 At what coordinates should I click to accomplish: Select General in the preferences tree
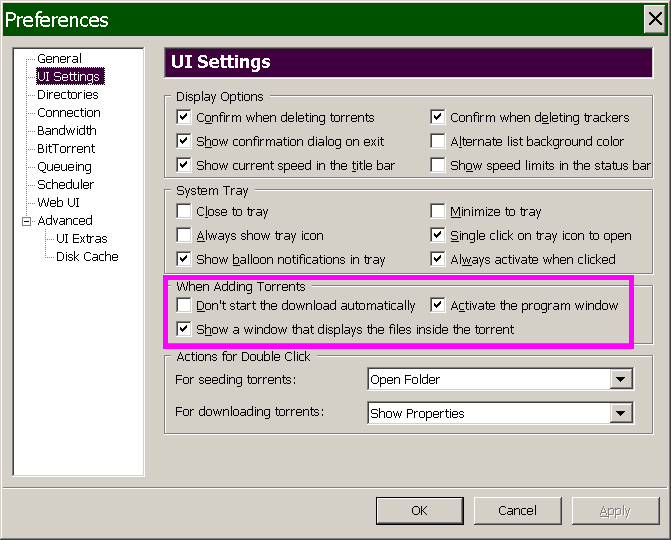59,59
